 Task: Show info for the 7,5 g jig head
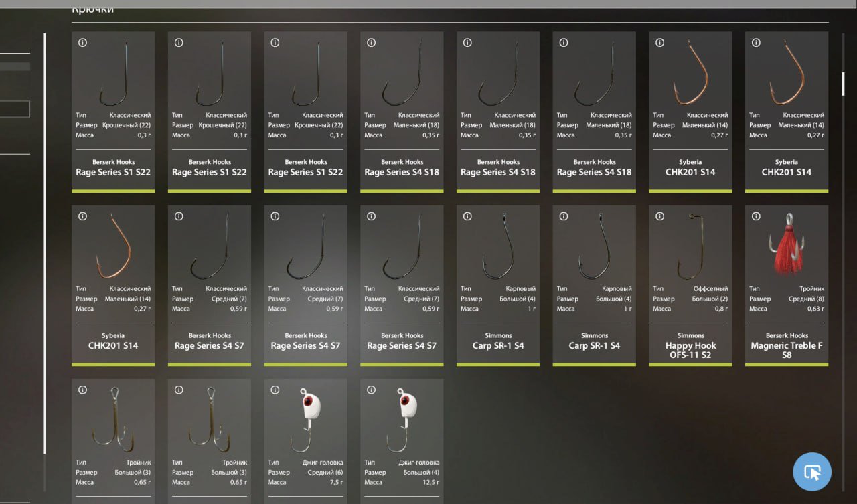pos(275,390)
